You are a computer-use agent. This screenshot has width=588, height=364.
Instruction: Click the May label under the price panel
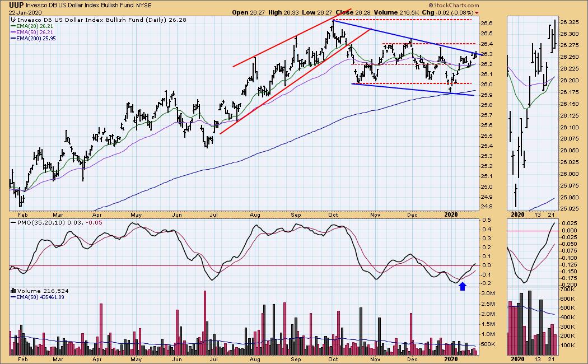pyautogui.click(x=136, y=215)
